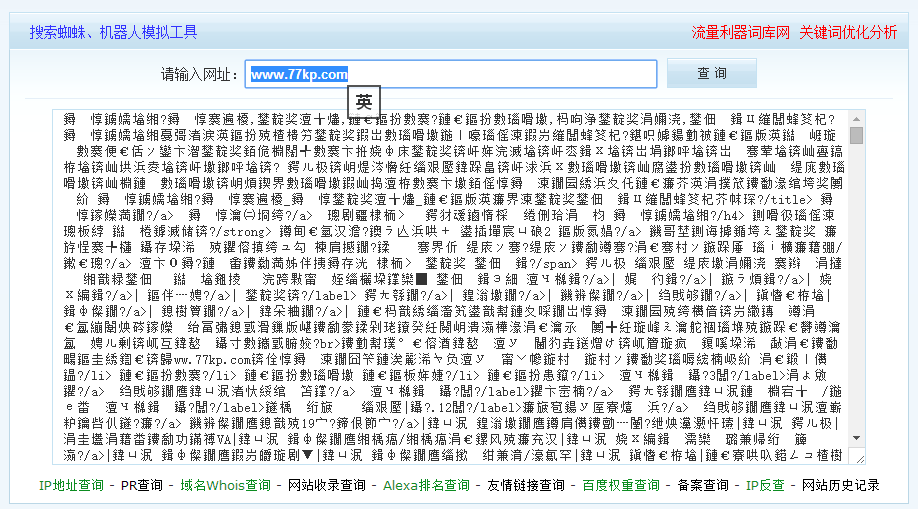Click the 搜索蜘蛛、机器人模拟工具 title link
Viewport: 918px width, 509px height.
(113, 32)
